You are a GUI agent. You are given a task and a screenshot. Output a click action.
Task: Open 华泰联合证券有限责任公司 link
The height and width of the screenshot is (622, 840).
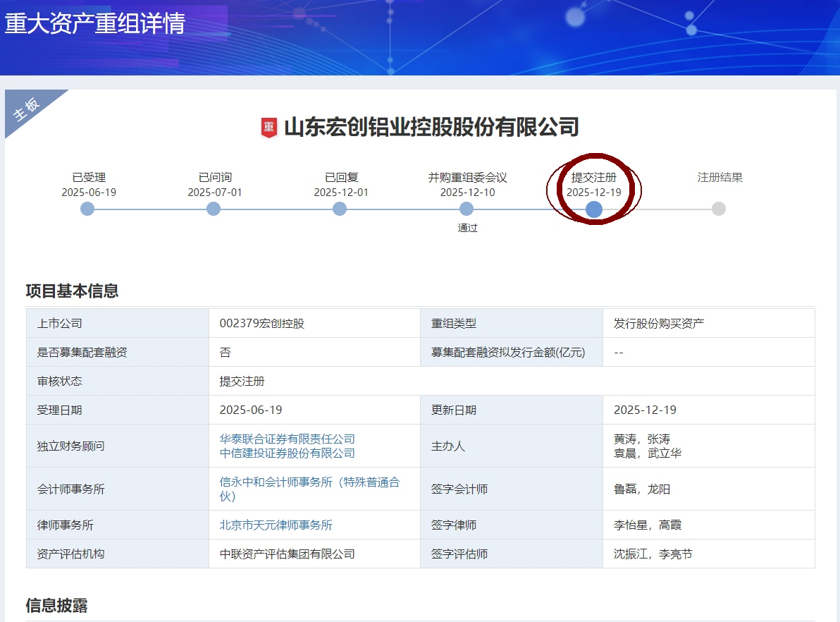[287, 439]
